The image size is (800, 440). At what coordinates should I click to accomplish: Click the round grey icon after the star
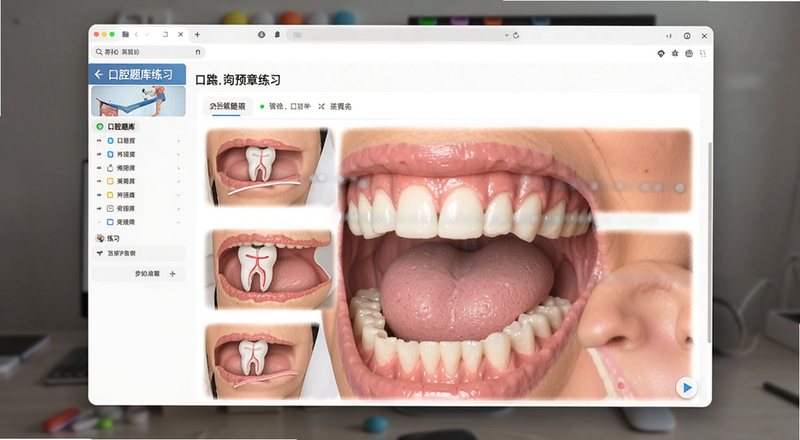[689, 53]
